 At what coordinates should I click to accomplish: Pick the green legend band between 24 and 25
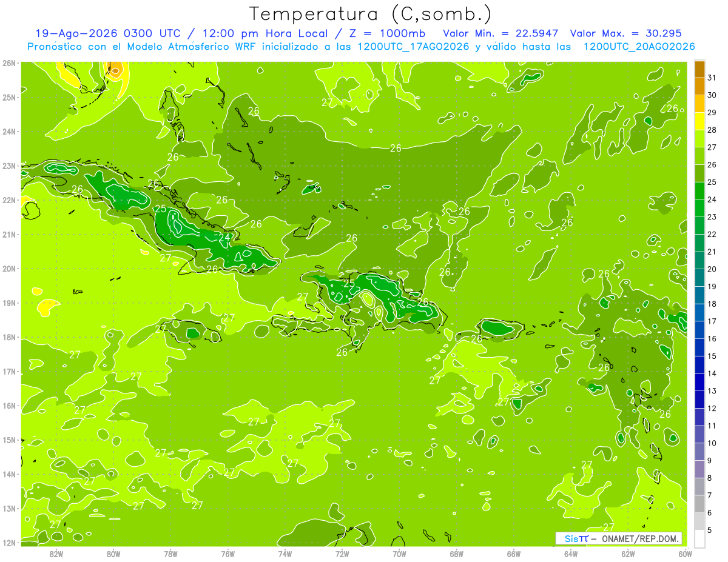tap(700, 191)
